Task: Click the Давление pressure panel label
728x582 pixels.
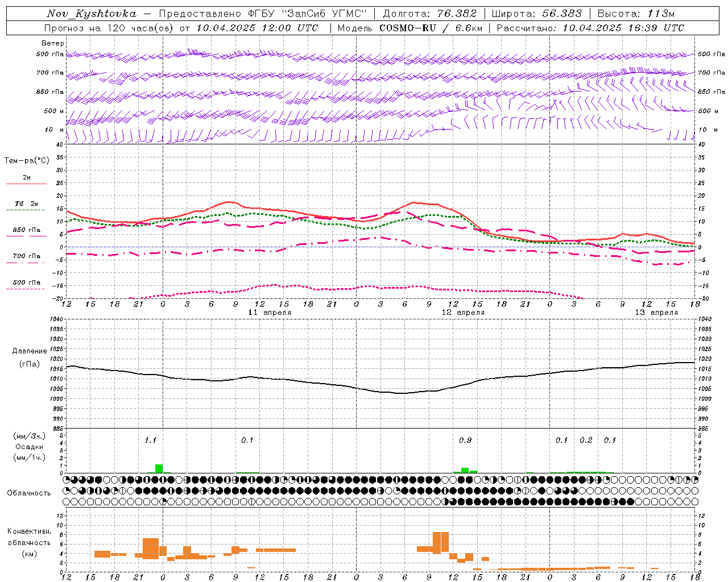Action: click(x=30, y=351)
